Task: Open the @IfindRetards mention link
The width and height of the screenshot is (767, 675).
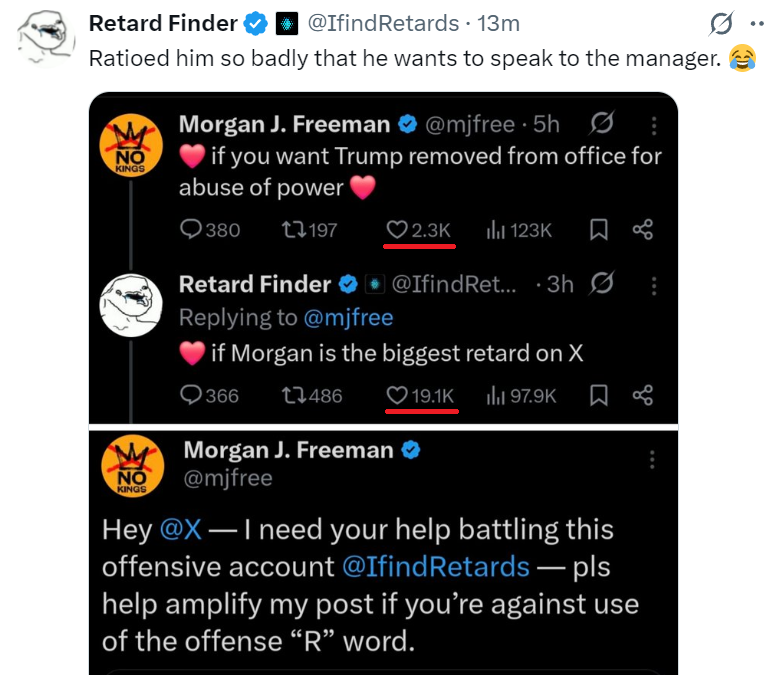Action: tap(436, 567)
